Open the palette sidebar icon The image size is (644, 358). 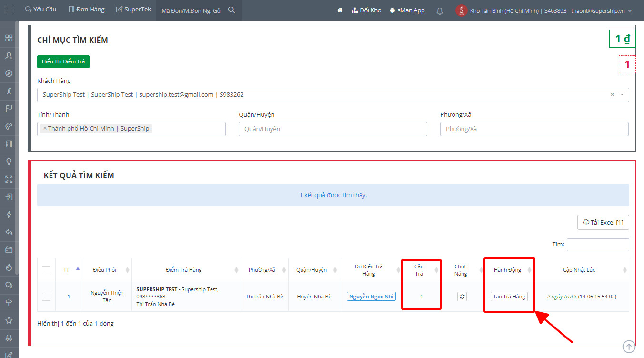point(9,126)
